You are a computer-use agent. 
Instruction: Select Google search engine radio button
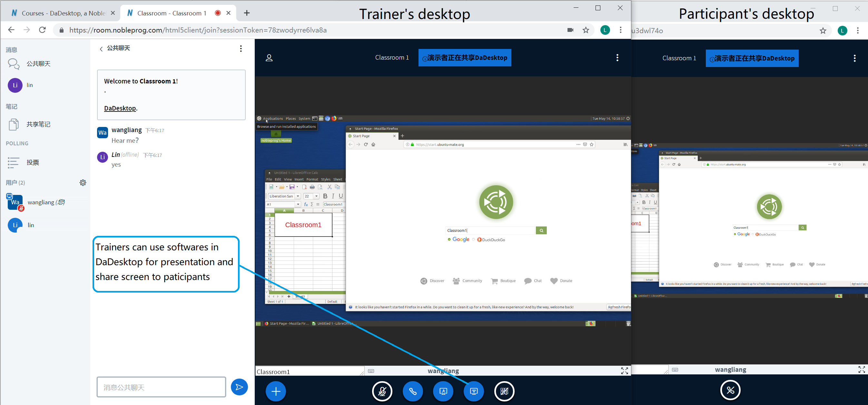(449, 239)
